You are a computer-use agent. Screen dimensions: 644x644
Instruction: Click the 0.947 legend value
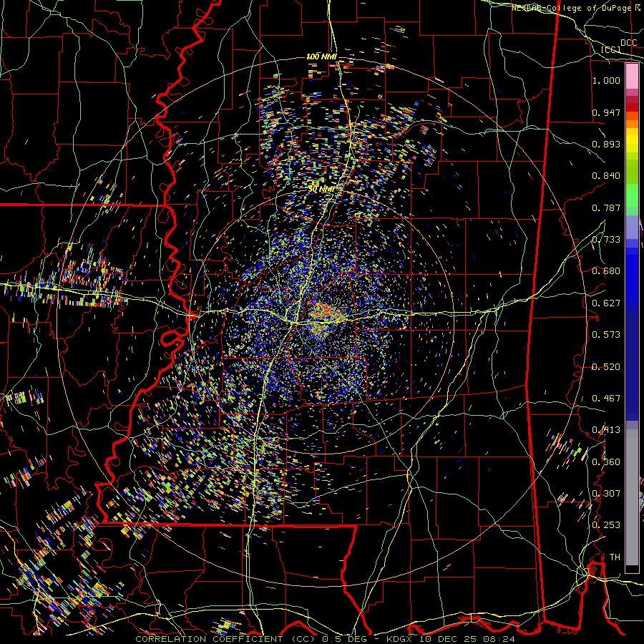click(x=606, y=112)
